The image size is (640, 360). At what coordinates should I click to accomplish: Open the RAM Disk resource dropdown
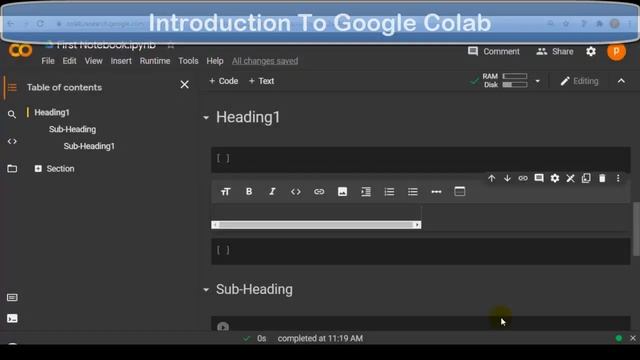(538, 81)
